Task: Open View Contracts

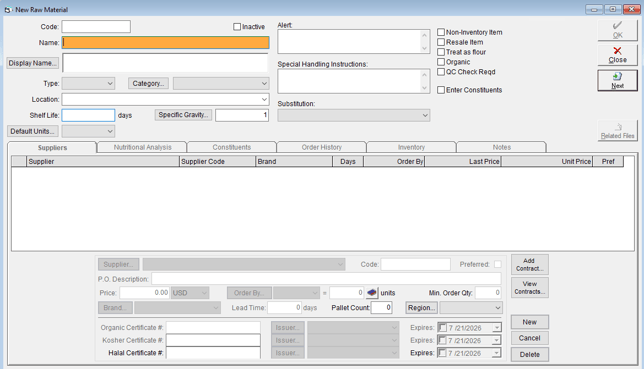Action: click(529, 288)
